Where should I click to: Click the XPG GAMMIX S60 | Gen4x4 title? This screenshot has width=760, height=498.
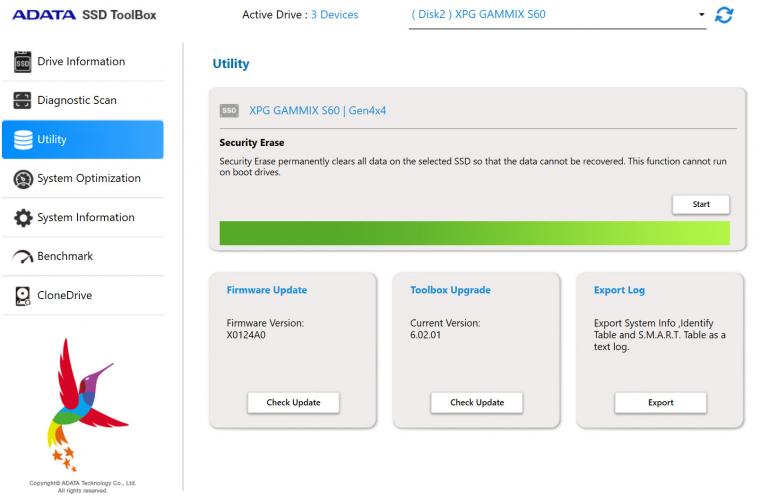click(317, 111)
